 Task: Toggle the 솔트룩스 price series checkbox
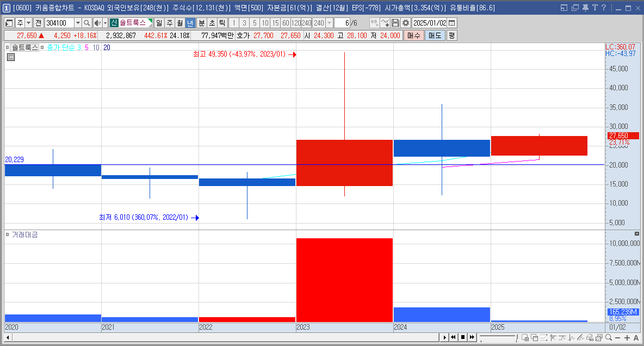click(8, 47)
